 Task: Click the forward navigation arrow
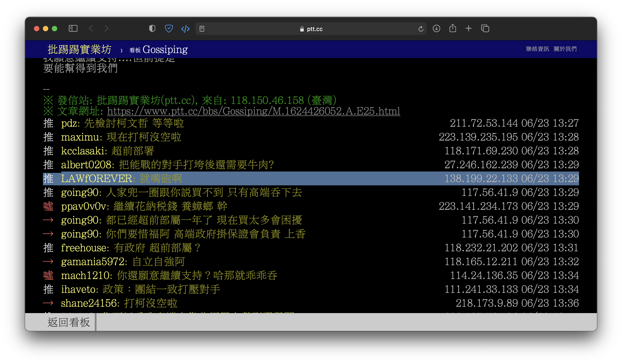106,29
